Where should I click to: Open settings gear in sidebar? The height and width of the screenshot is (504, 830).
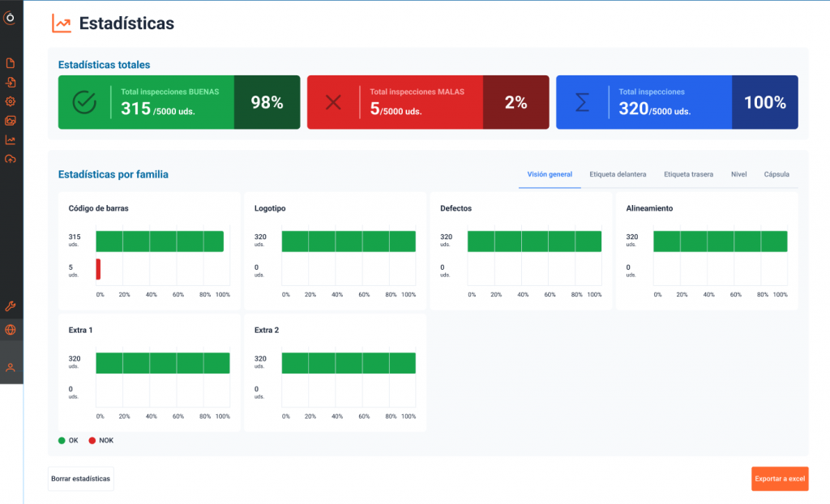point(11,101)
